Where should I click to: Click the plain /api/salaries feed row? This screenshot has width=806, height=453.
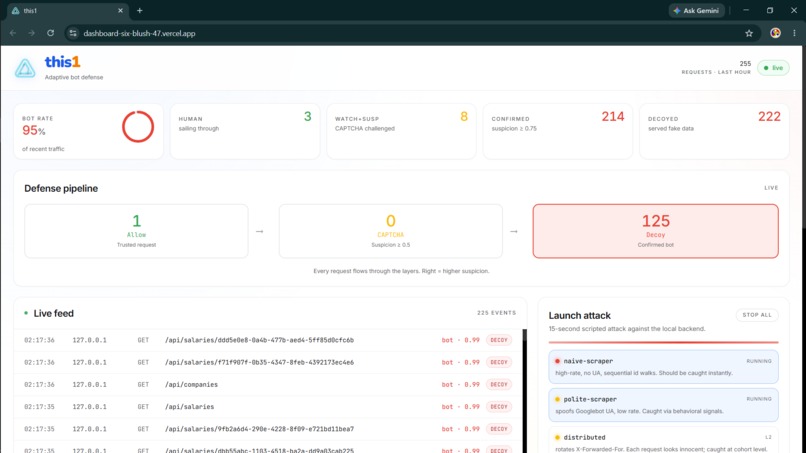pyautogui.click(x=268, y=407)
